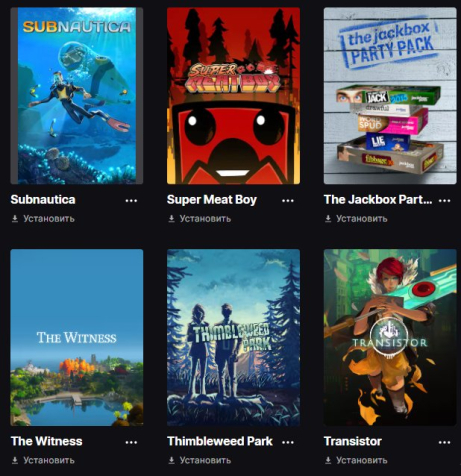
Task: Click Установить under The Jackbox Party Pack
Action: 362,219
